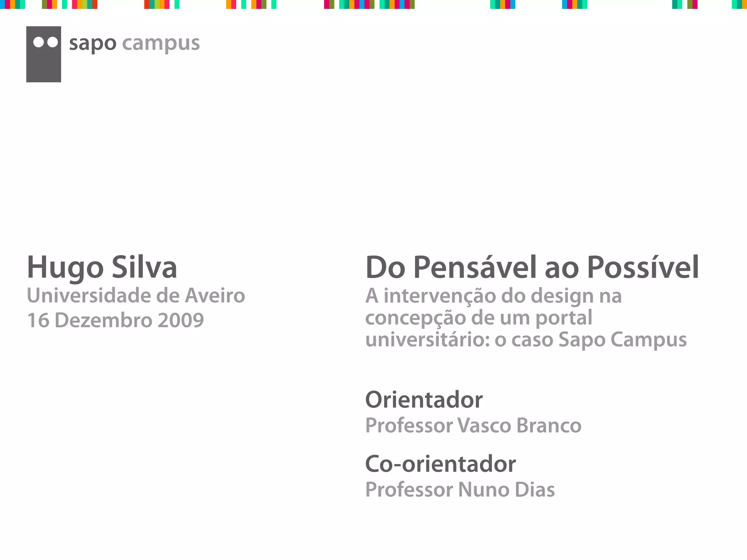
Task: Click the white eyes on the logo
Action: (45, 42)
